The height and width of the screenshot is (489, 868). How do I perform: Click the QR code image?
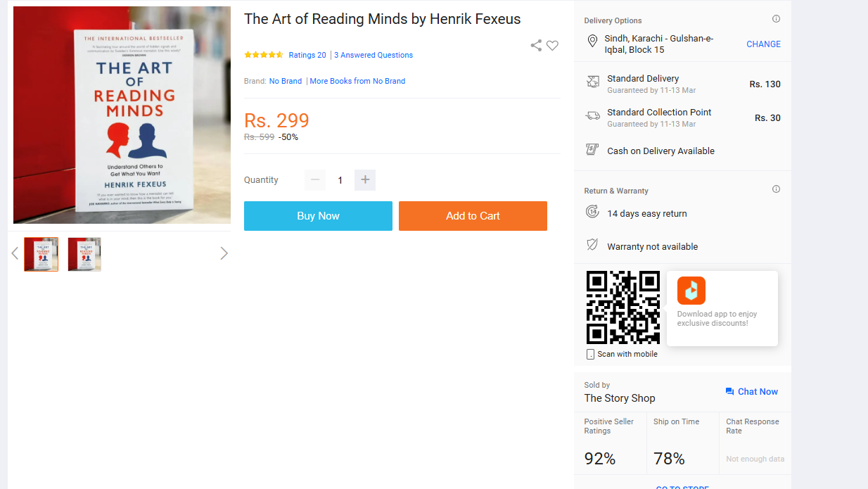click(623, 307)
